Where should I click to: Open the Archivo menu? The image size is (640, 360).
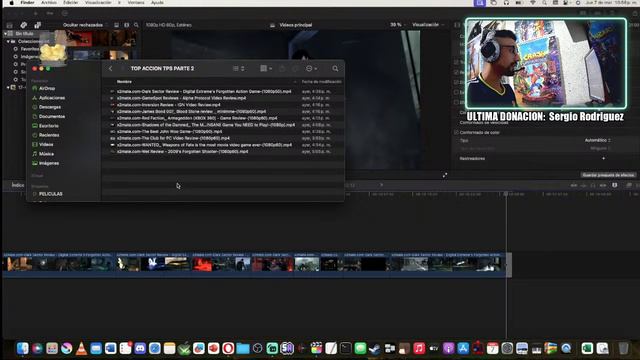49,3
